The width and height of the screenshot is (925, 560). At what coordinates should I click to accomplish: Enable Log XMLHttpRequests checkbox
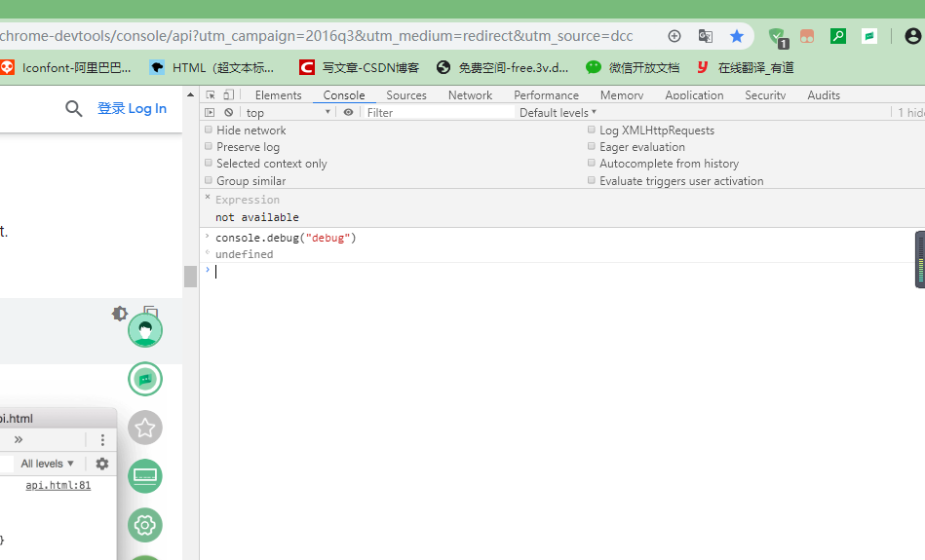pos(591,130)
